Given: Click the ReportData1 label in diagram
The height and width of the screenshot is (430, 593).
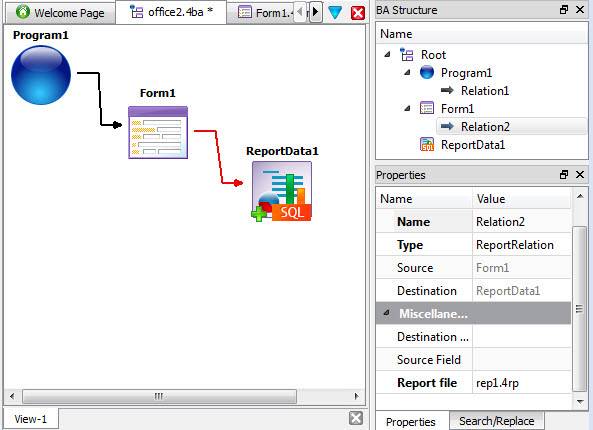Looking at the screenshot, I should [282, 151].
